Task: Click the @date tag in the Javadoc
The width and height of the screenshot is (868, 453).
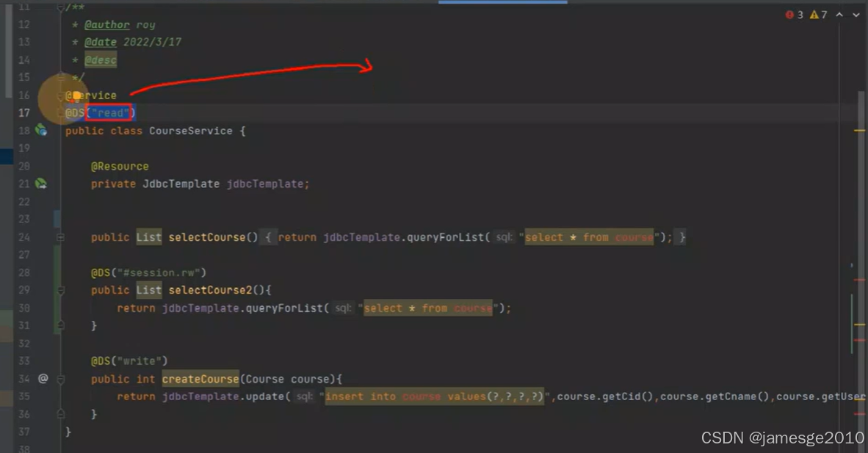Action: click(x=100, y=42)
